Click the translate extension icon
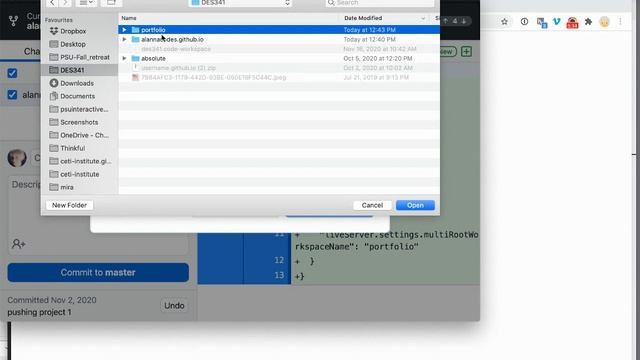 (542, 22)
